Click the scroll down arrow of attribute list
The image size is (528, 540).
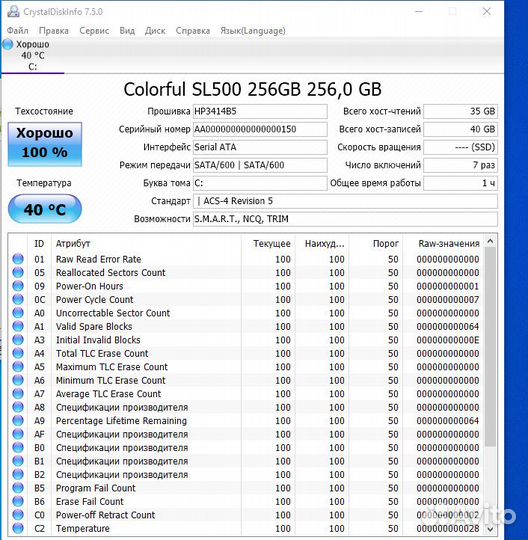pos(490,529)
